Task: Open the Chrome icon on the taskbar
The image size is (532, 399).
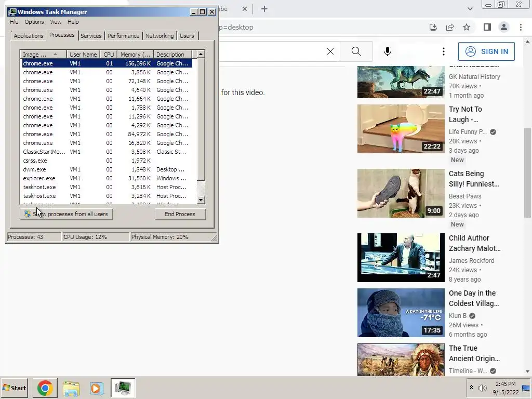Action: pyautogui.click(x=45, y=388)
